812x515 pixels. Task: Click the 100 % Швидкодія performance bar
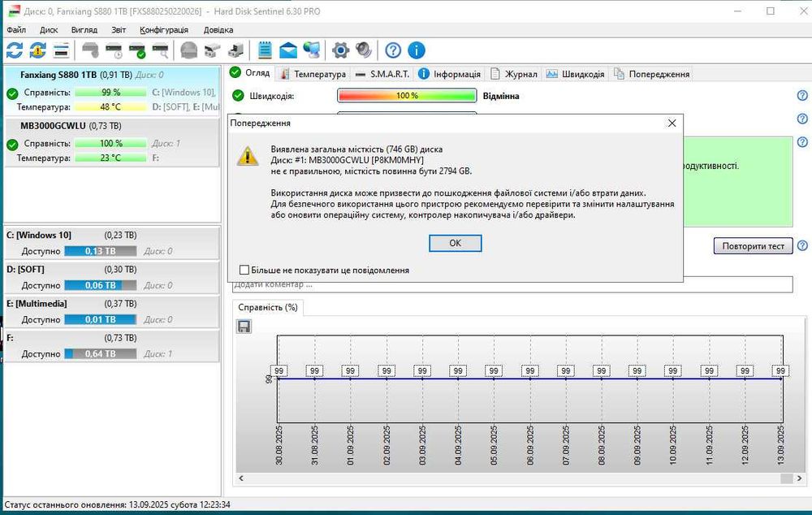coord(407,96)
